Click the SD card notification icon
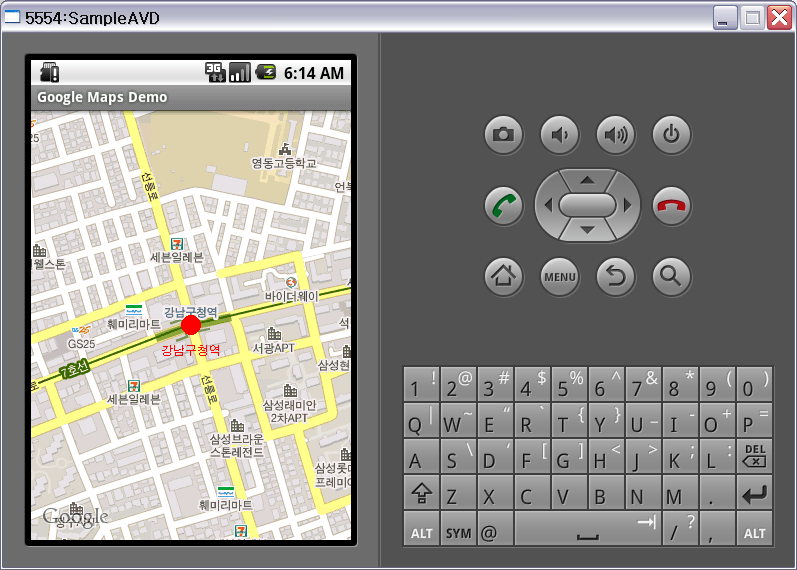The width and height of the screenshot is (797, 570). 50,73
